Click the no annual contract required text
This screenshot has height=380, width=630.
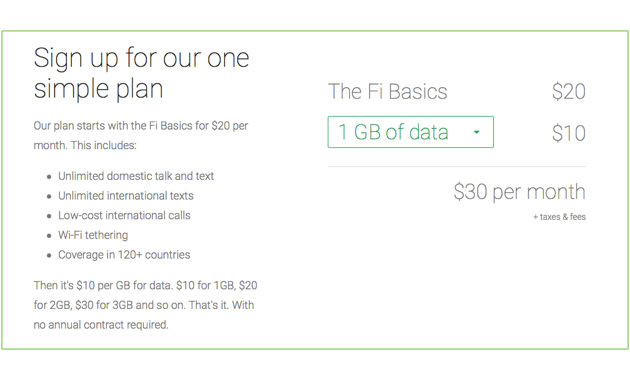click(101, 325)
